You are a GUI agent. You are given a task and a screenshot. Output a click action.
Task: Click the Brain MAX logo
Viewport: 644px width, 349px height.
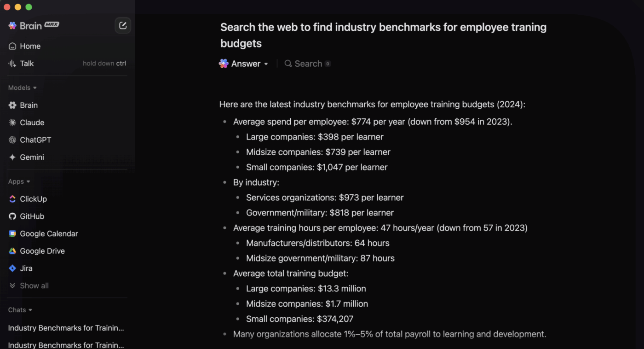tap(34, 26)
